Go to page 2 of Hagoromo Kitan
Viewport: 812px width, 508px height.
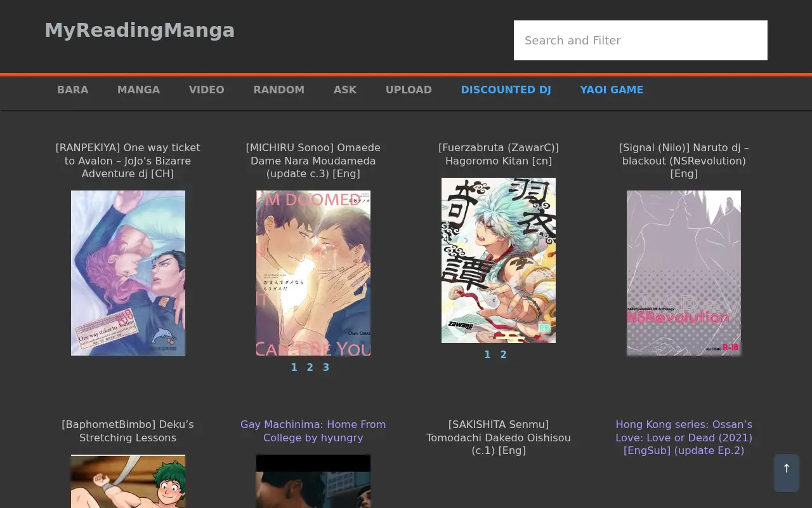(x=504, y=354)
